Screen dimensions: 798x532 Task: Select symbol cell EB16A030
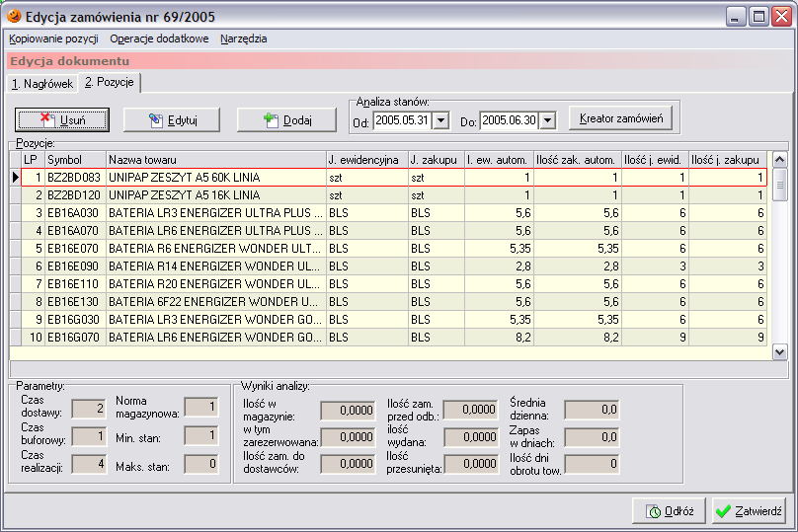point(75,213)
